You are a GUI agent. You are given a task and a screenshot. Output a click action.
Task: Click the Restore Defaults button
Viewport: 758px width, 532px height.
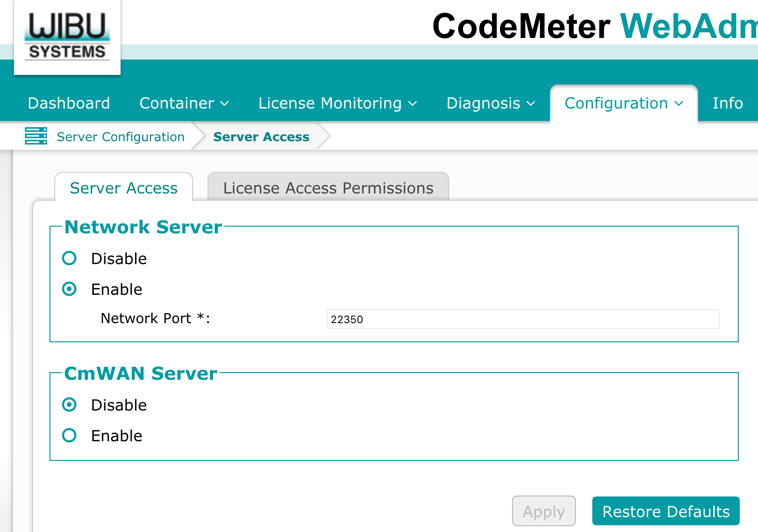(x=665, y=511)
